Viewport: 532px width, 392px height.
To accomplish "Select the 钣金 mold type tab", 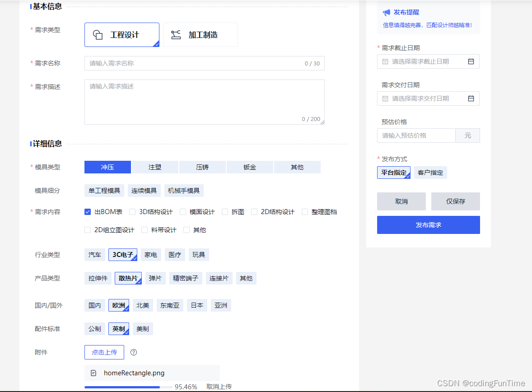I will tap(250, 167).
